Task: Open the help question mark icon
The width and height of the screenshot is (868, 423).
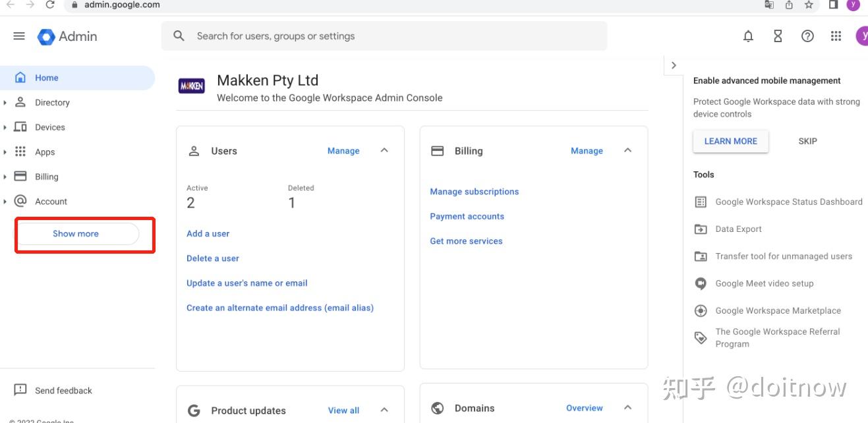Action: (x=807, y=36)
